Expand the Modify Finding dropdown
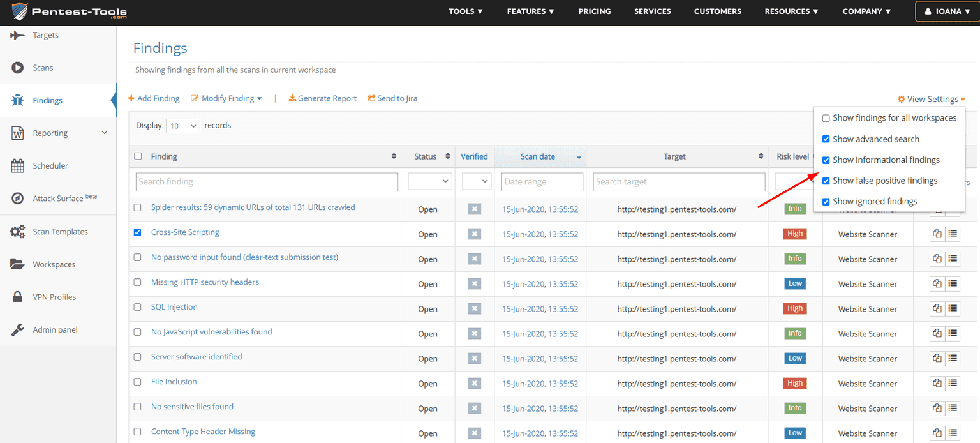The height and width of the screenshot is (443, 980). click(x=227, y=98)
